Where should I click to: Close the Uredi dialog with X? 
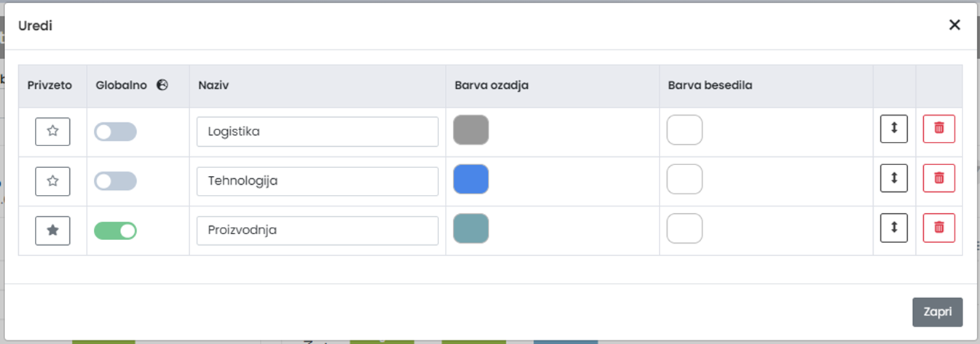coord(955,25)
